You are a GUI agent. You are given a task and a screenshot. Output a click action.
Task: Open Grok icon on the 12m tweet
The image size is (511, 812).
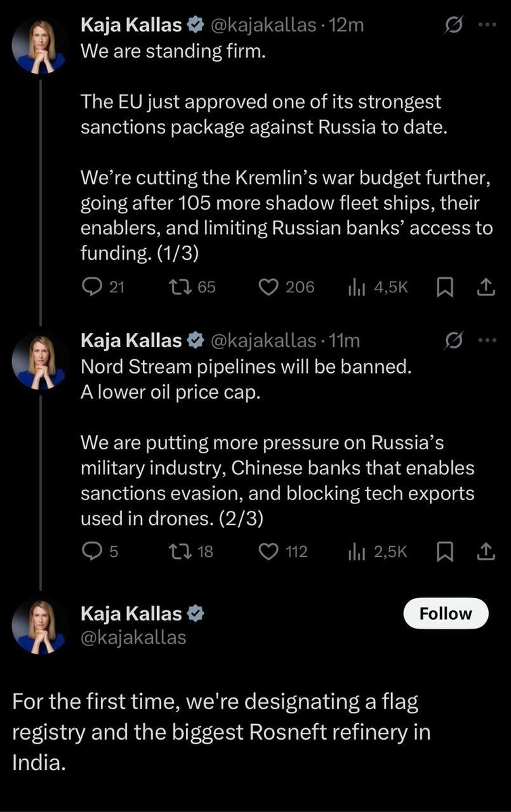(452, 25)
